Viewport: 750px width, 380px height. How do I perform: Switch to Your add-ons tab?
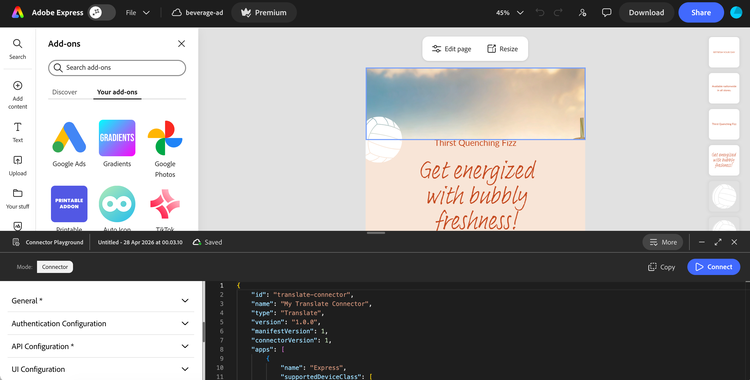pyautogui.click(x=117, y=92)
